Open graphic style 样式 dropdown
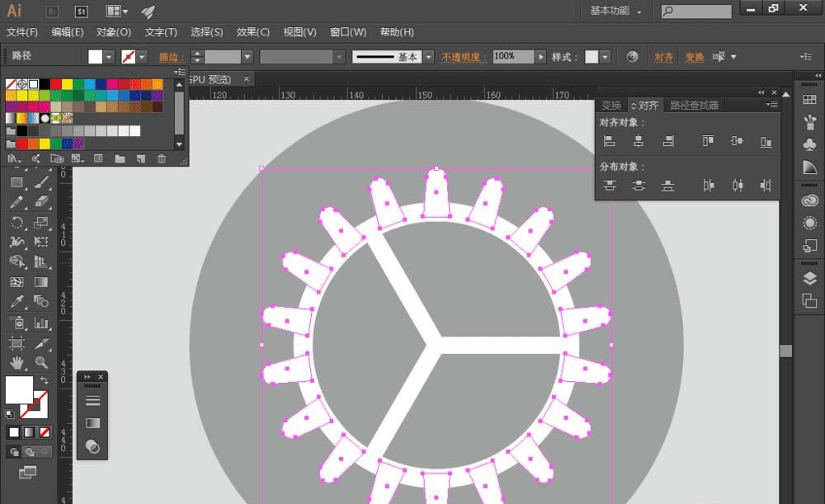The height and width of the screenshot is (504, 825). pos(605,57)
